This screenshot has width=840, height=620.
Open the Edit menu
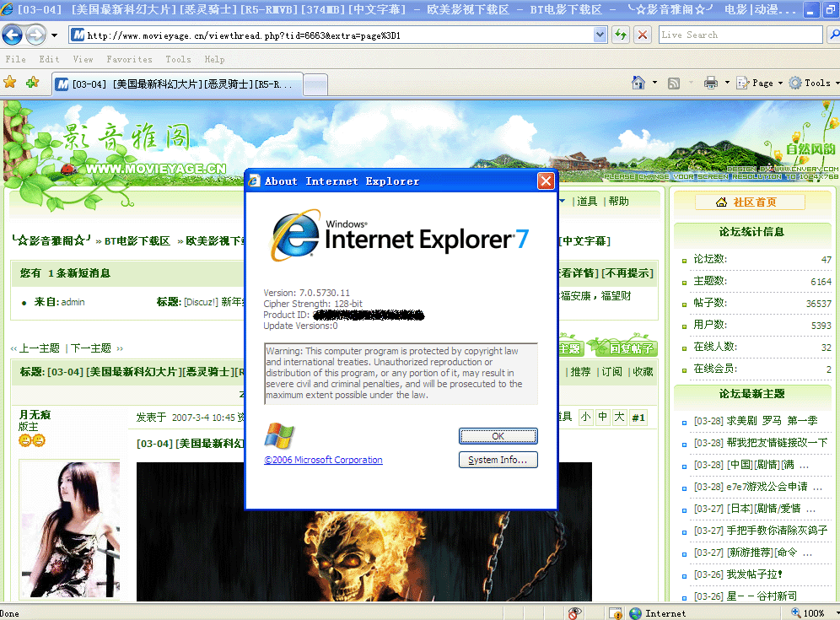click(49, 60)
